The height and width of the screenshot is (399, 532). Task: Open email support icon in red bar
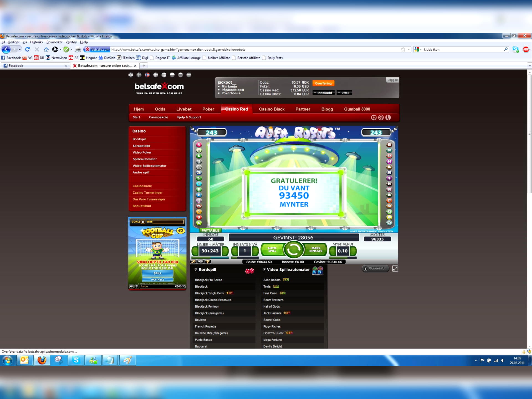coord(381,117)
